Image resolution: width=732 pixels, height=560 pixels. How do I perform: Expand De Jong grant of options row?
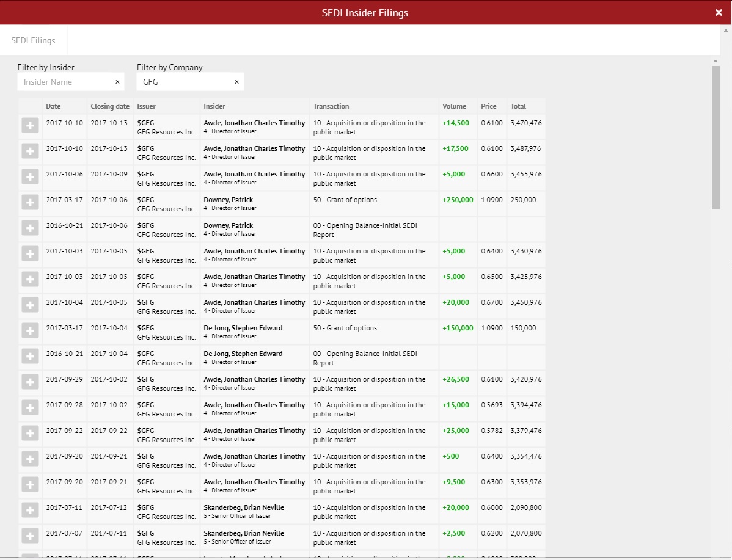point(30,331)
